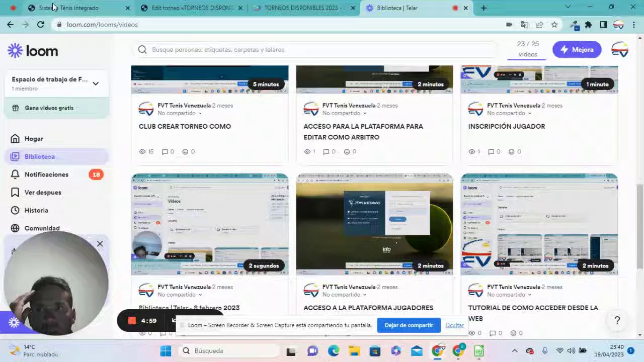Click Dejar de compartir button

pos(409,325)
